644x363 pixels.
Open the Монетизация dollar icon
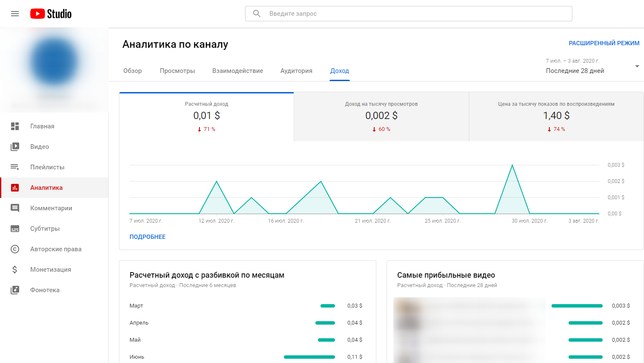(15, 270)
